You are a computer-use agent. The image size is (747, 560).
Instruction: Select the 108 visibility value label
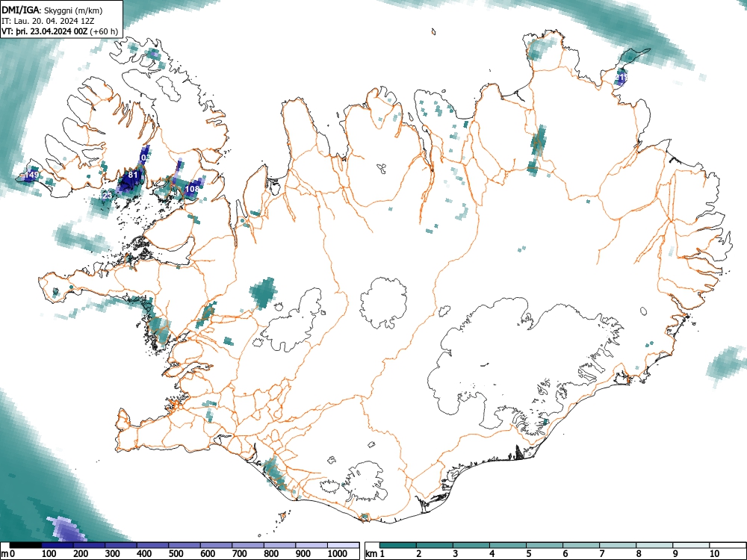click(x=192, y=189)
